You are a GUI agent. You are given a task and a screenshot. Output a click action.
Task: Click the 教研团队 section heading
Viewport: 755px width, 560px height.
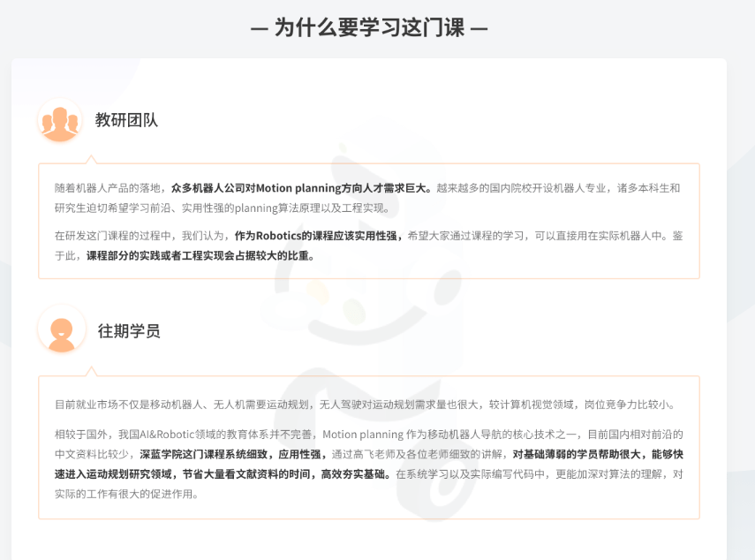point(126,120)
